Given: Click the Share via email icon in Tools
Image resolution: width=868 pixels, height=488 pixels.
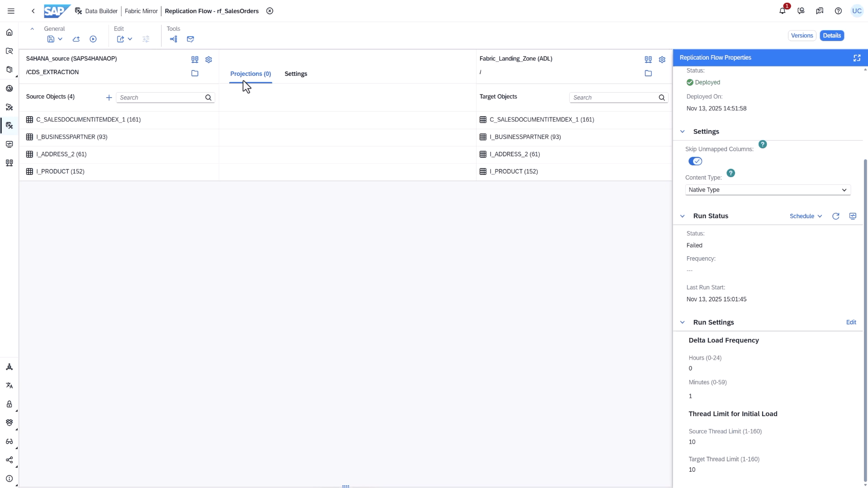Looking at the screenshot, I should (x=190, y=39).
